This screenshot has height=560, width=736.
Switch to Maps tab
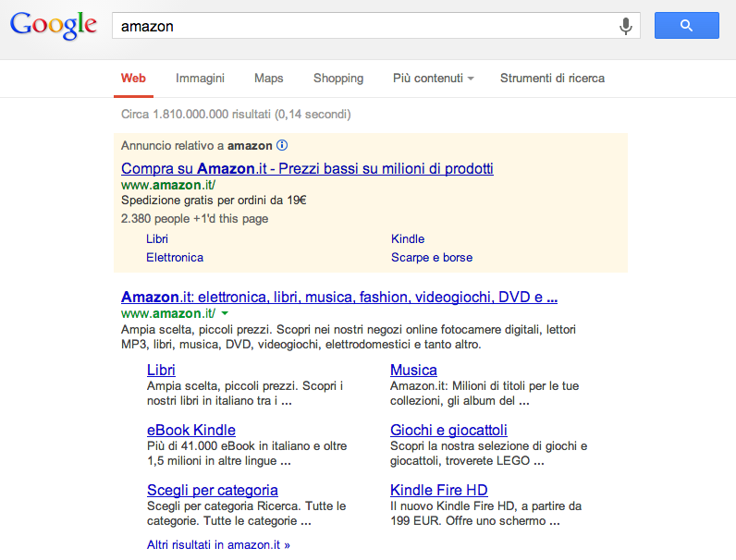point(268,78)
